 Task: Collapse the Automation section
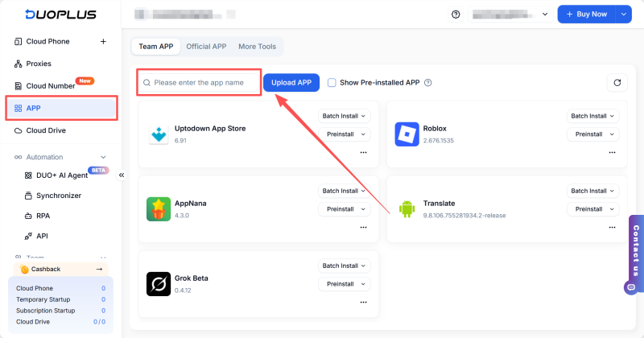[x=103, y=157]
